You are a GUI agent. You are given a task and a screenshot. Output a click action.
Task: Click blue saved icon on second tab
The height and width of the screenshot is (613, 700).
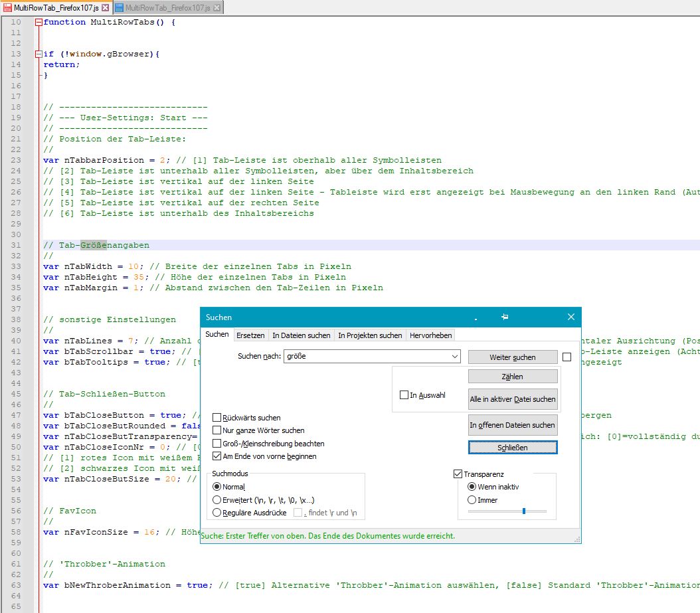pyautogui.click(x=120, y=7)
